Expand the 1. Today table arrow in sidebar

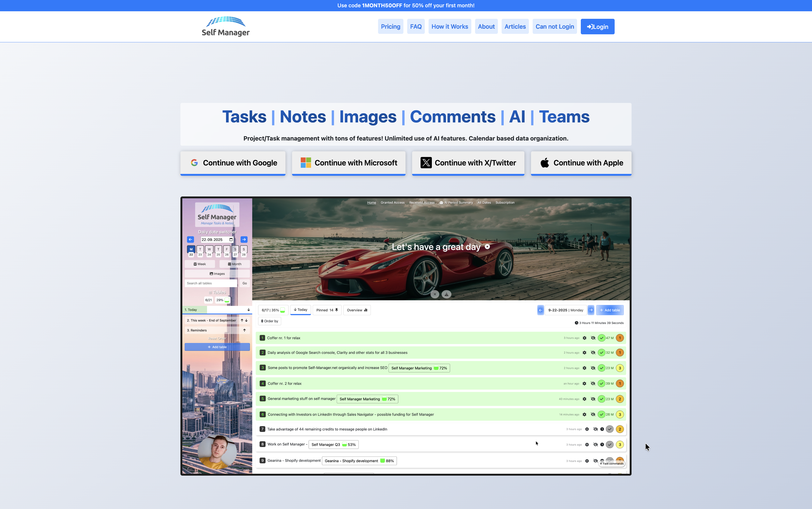[x=248, y=310]
